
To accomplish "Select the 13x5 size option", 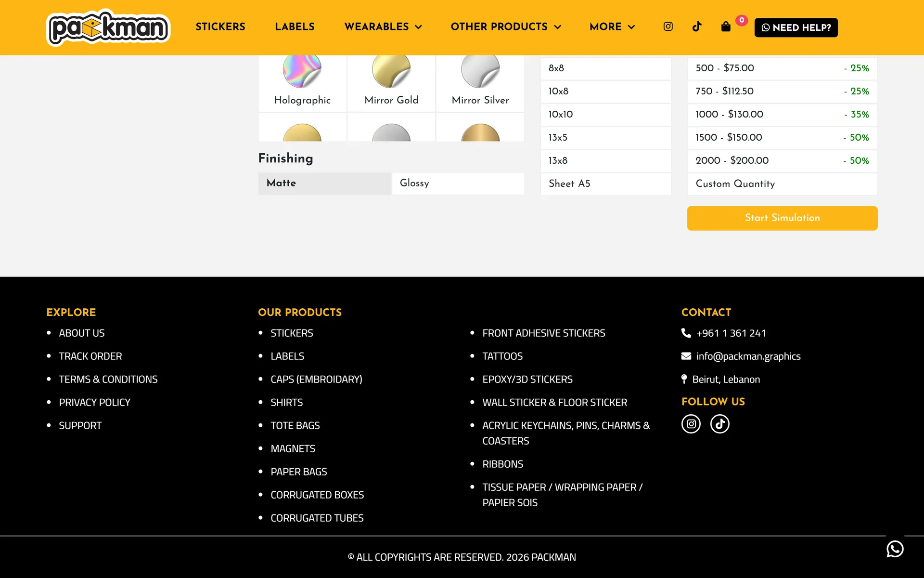I will click(x=606, y=138).
